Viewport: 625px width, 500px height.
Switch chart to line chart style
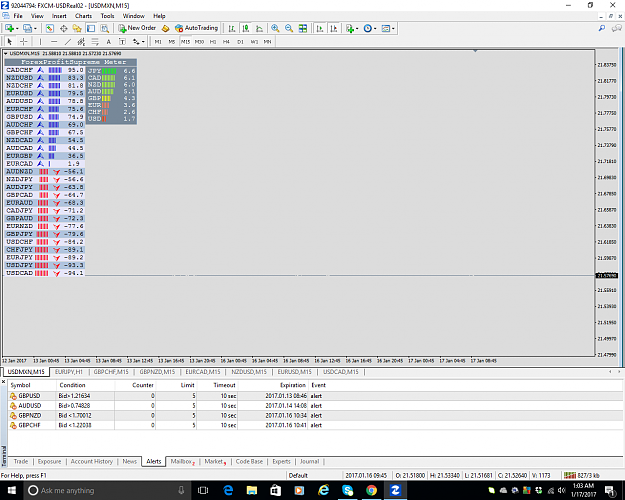coord(259,28)
